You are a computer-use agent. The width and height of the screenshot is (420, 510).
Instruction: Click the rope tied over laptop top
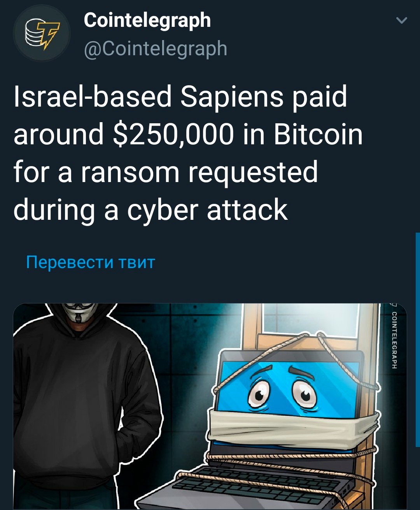pos(296,358)
